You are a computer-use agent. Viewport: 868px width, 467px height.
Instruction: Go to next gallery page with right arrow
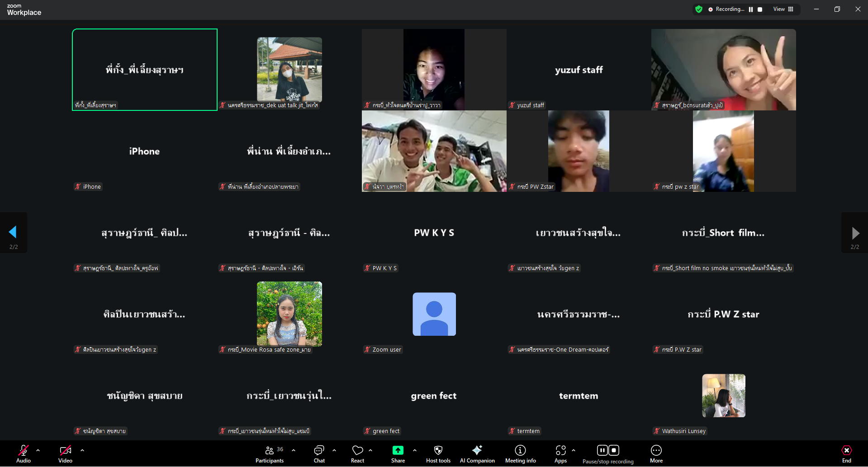855,233
